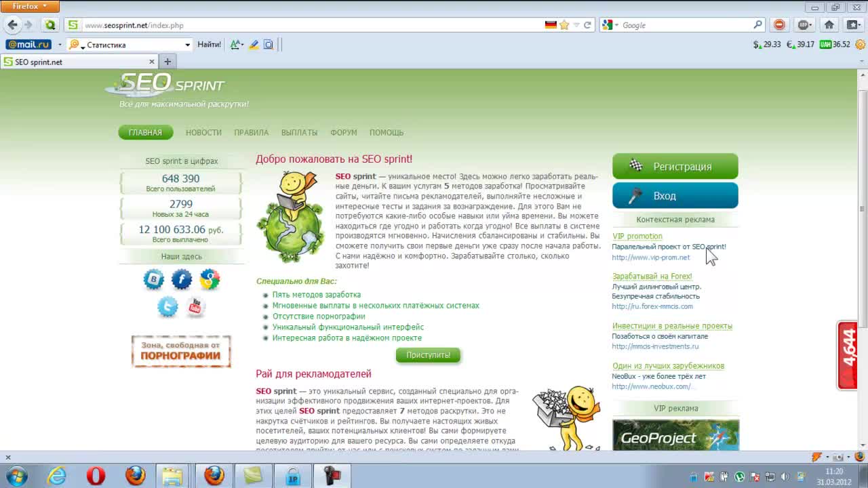Click the IP lock icon in taskbar
The image size is (868, 488).
[293, 476]
